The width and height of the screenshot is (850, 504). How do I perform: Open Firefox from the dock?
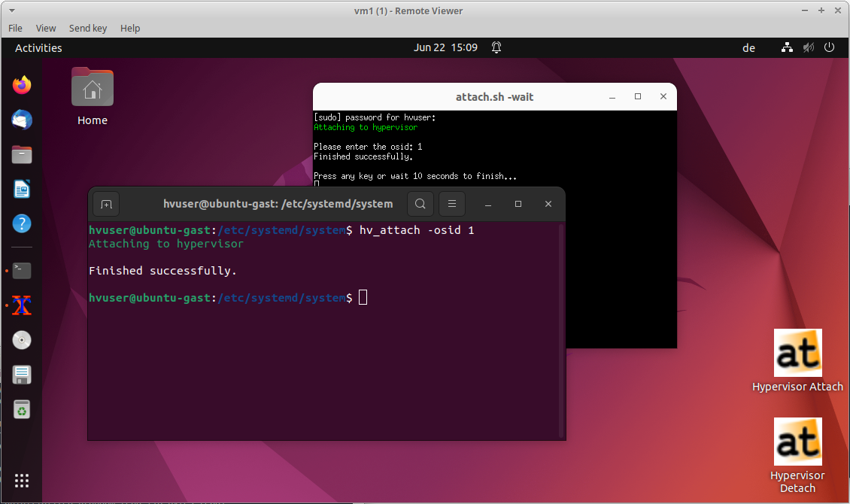pos(22,85)
